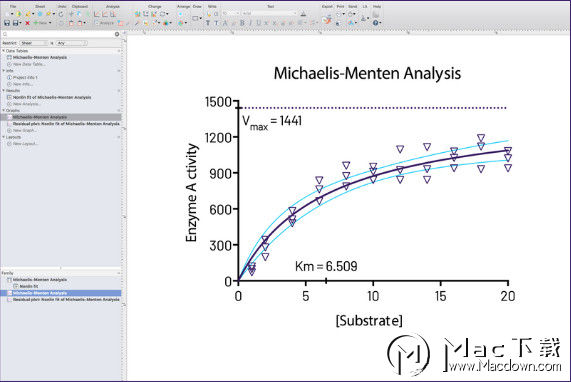This screenshot has width=571, height=382.
Task: Click the red X delete sheet icon
Action: pos(27,23)
